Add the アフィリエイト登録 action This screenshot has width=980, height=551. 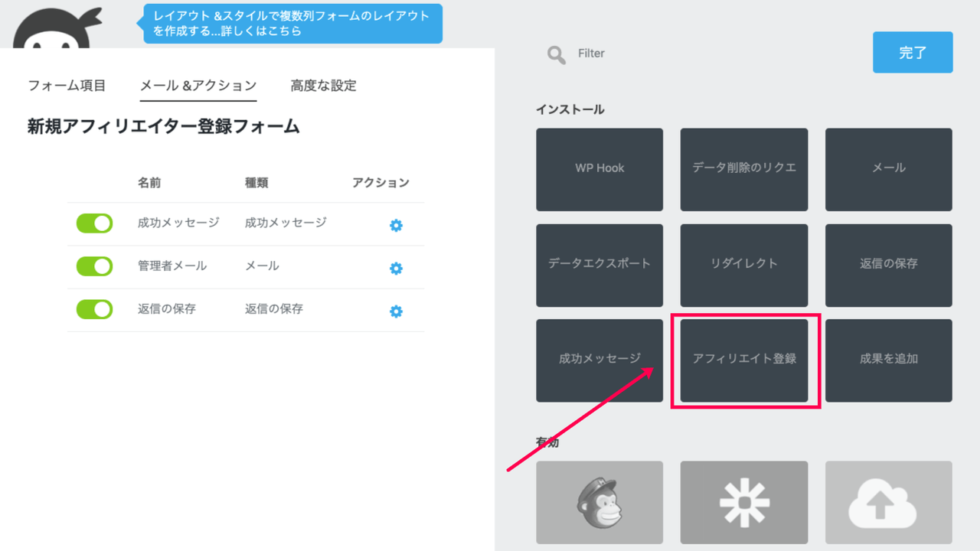[743, 360]
